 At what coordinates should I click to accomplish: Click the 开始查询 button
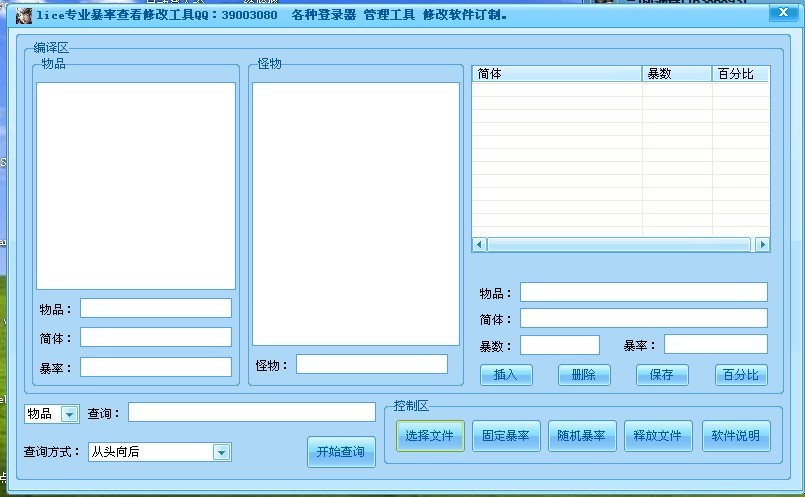341,452
